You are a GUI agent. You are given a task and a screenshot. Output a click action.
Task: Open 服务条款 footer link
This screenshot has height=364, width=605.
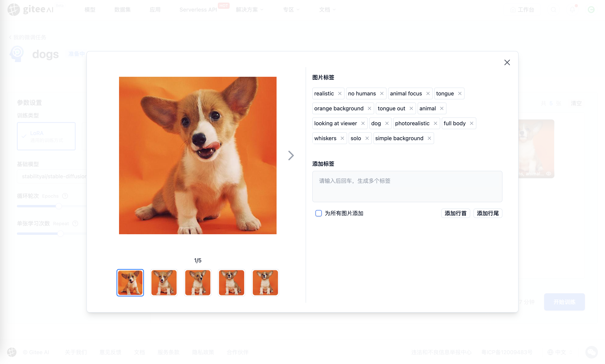[x=168, y=352]
